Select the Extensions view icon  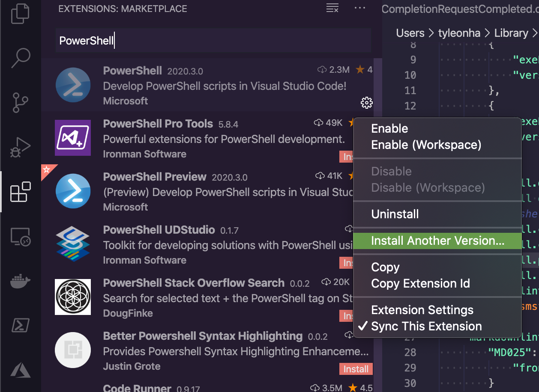[20, 192]
